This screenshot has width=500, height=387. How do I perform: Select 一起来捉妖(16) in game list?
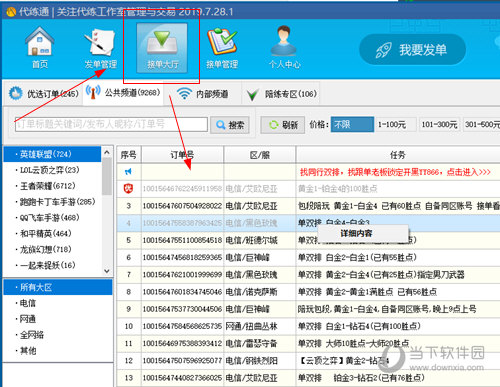[x=52, y=265]
